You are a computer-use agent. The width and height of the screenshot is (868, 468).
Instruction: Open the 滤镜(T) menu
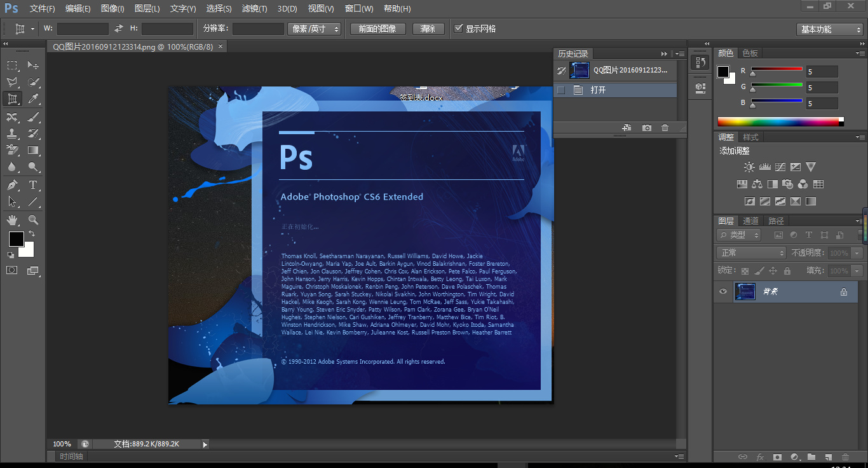coord(255,8)
